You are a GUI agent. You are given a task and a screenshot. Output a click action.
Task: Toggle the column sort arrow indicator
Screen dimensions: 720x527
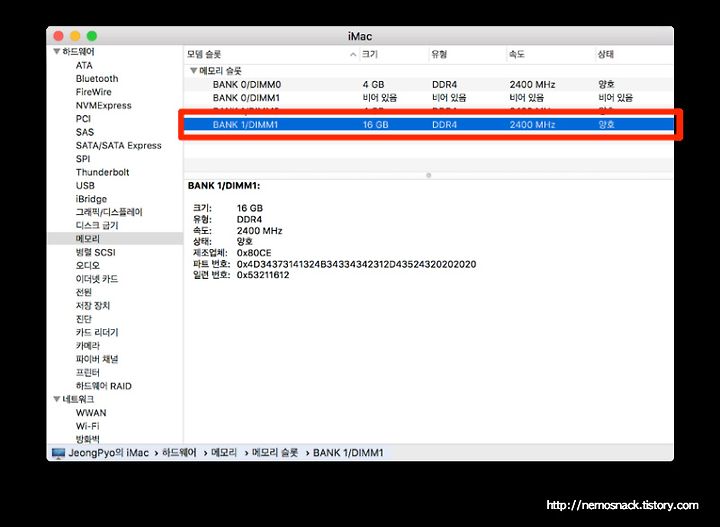353,55
